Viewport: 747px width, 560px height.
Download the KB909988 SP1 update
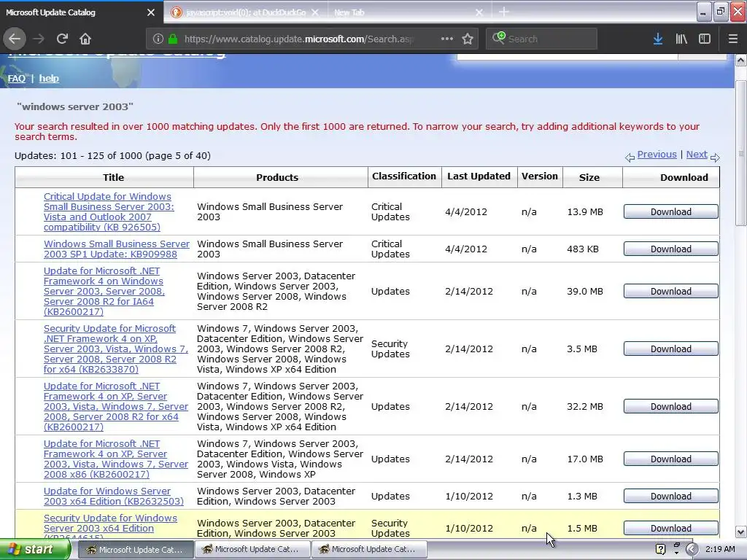click(671, 249)
